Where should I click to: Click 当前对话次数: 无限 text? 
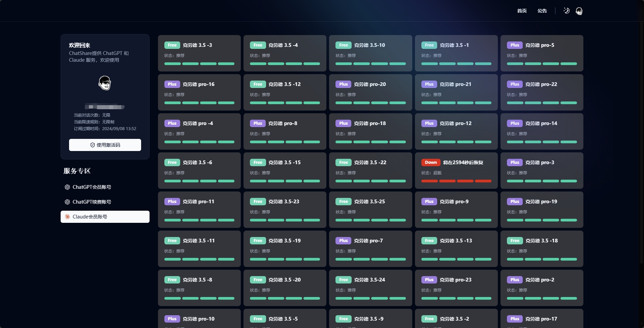(92, 115)
